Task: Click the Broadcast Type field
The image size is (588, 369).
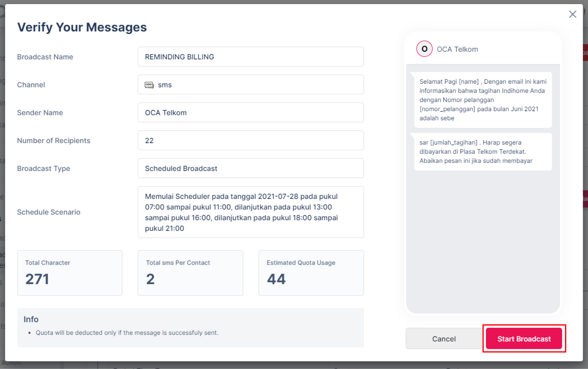Action: tap(251, 168)
